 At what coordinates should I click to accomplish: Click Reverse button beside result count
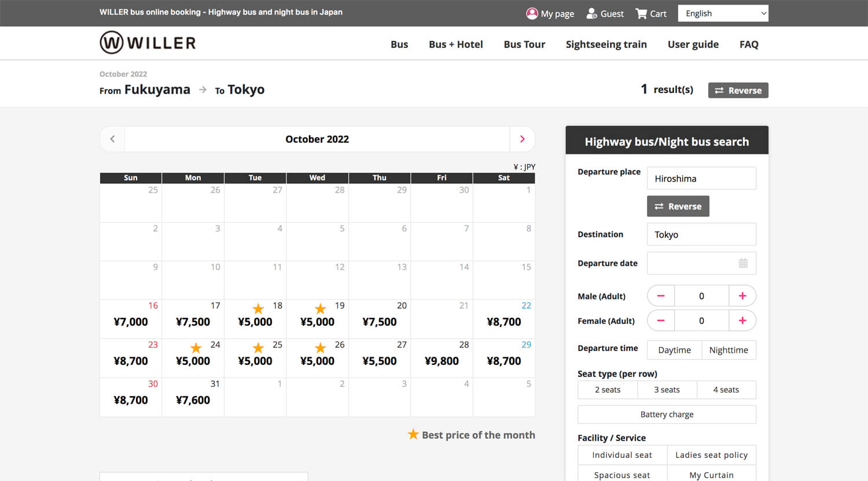click(x=738, y=90)
